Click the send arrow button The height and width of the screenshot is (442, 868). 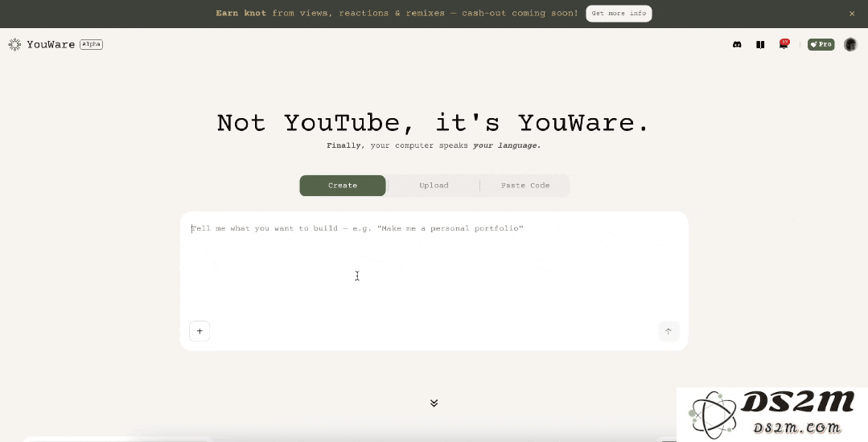click(x=668, y=331)
